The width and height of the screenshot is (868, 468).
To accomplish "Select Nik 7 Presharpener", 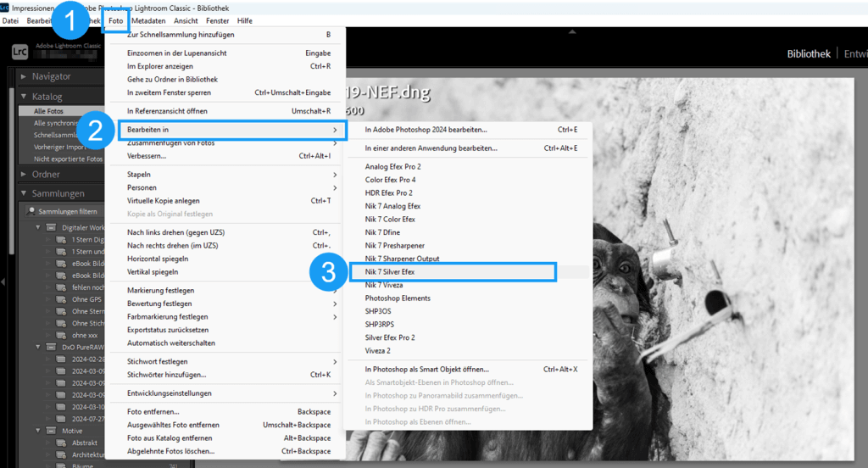I will pyautogui.click(x=470, y=246).
